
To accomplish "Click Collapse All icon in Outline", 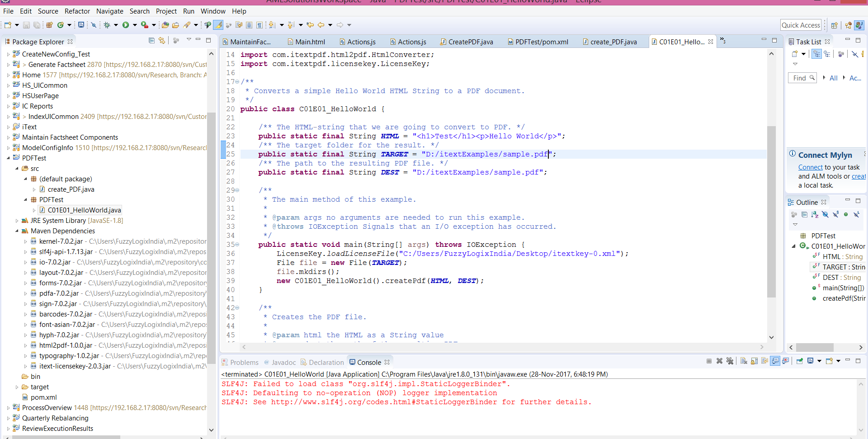I will 804,214.
